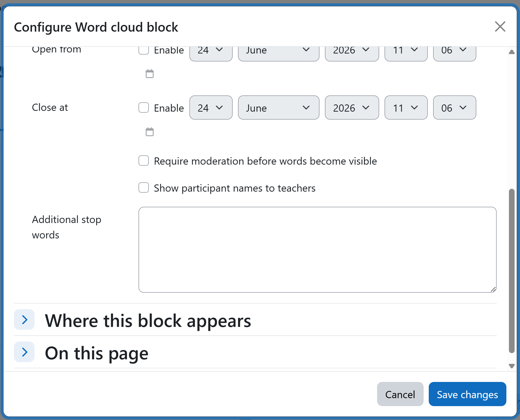520x420 pixels.
Task: Open the Close at year dropdown
Action: coord(352,108)
